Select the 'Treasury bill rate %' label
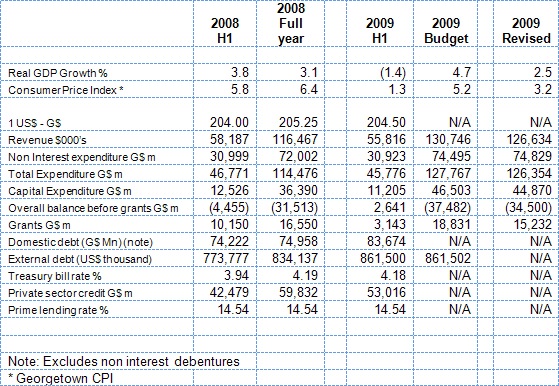 [55, 276]
